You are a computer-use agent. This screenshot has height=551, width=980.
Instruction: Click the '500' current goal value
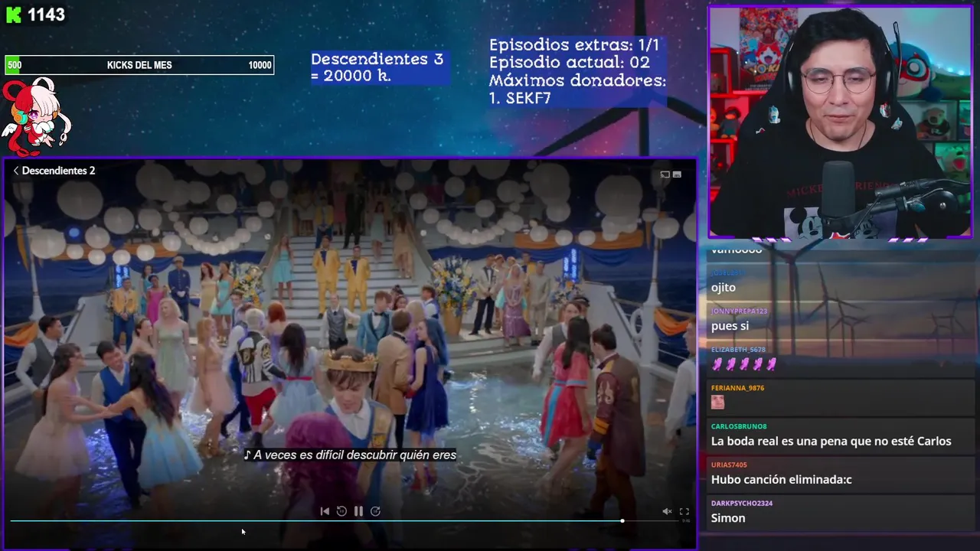[x=15, y=65]
